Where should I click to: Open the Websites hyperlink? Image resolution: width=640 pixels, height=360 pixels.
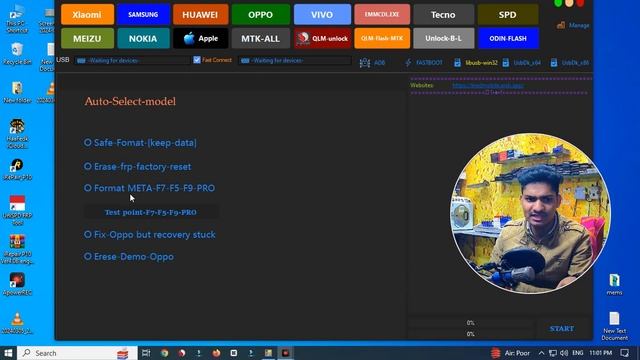point(488,86)
